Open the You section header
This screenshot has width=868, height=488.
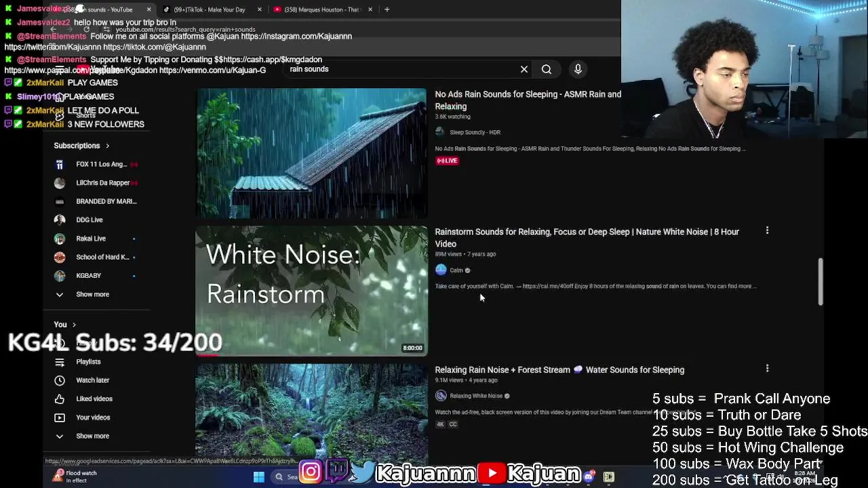65,325
